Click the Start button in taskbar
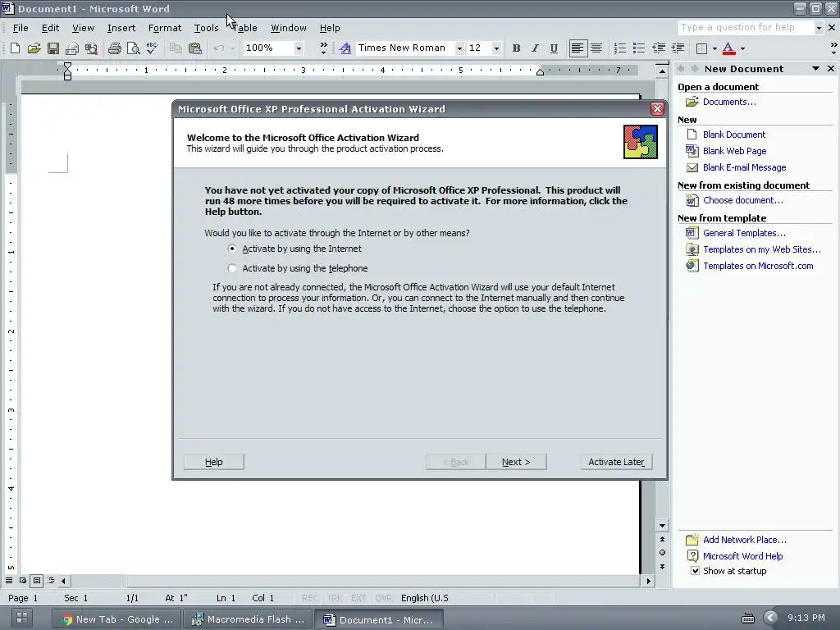This screenshot has height=630, width=840. [x=22, y=618]
